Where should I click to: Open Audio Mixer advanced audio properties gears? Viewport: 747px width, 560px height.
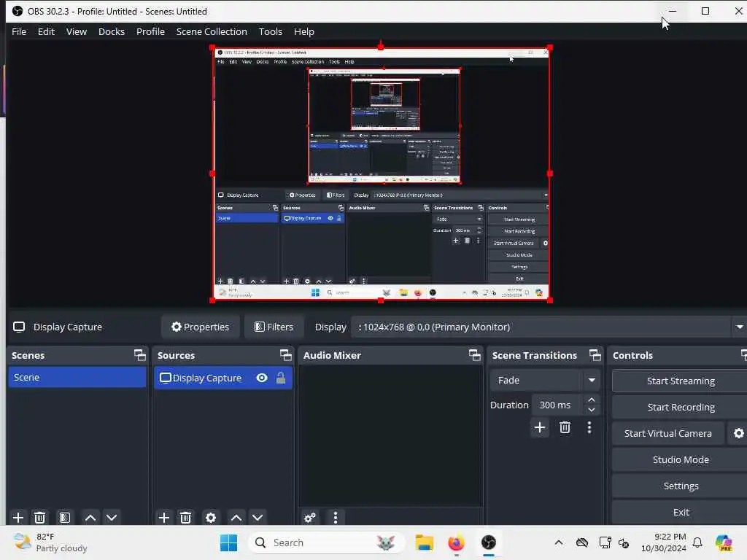(x=309, y=517)
